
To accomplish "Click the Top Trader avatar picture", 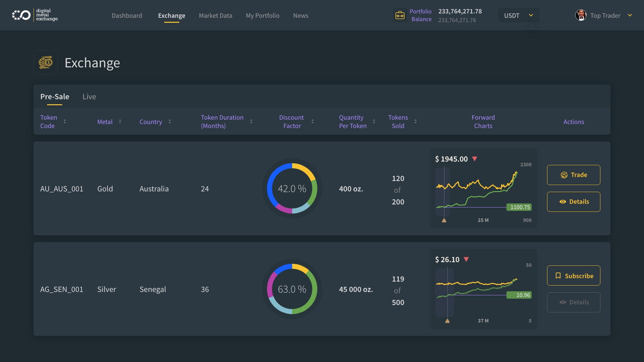I will tap(581, 15).
